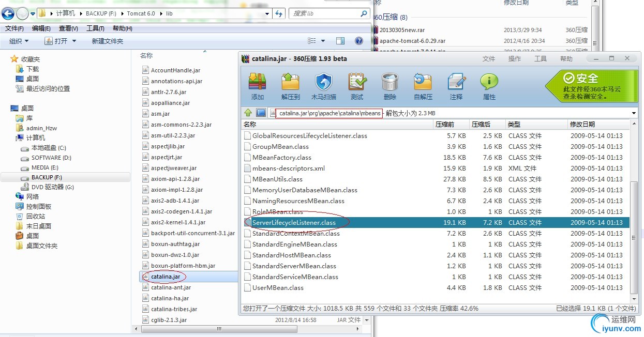
Task: Go up one level with green arrow
Action: point(248,113)
